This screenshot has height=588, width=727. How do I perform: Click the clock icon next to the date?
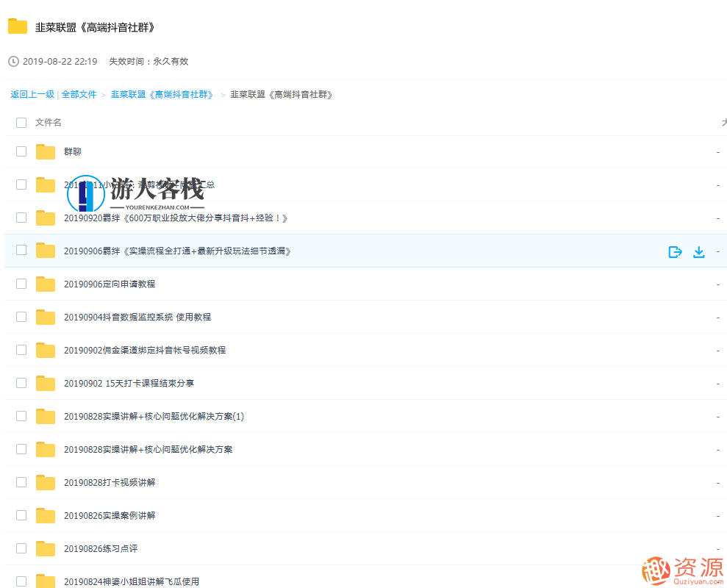pos(12,62)
